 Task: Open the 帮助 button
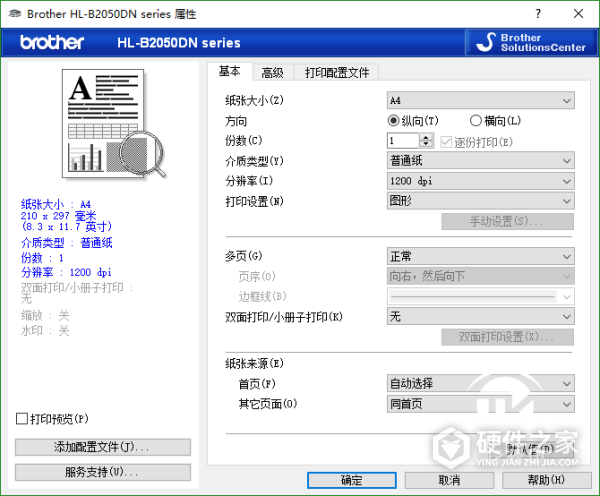(x=546, y=480)
